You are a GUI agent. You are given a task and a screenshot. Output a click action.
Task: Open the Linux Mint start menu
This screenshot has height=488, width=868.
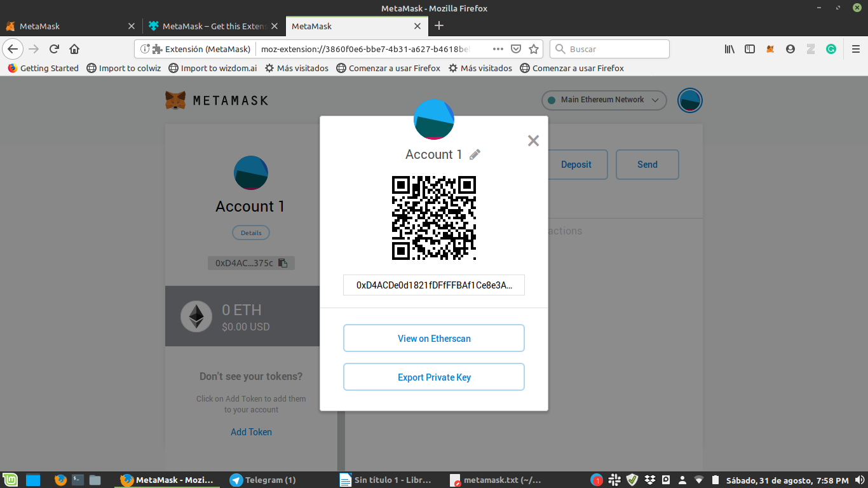pos(10,480)
